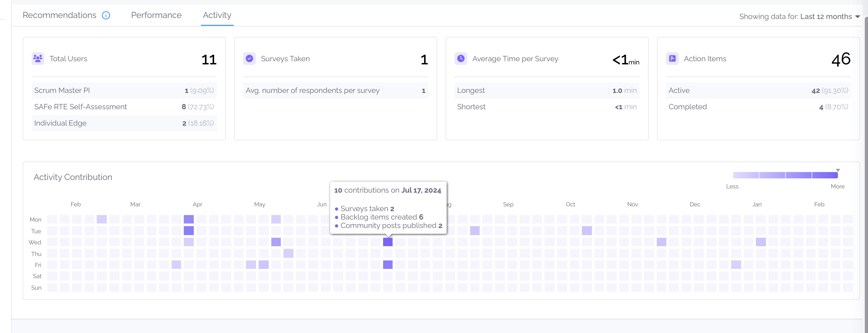
Task: Click the second legend shade from Less
Action: (772, 175)
